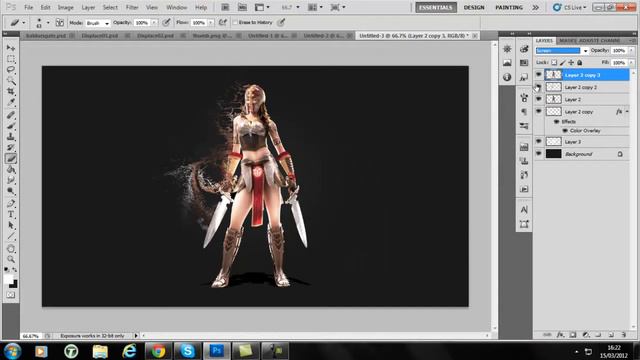
Task: Open the Image menu
Action: [65, 7]
